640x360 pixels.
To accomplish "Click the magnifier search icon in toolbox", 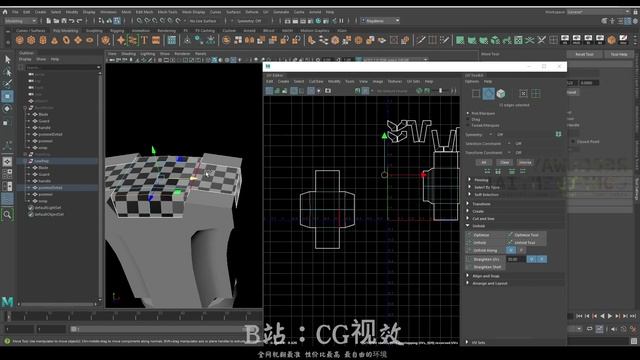I will (7, 214).
